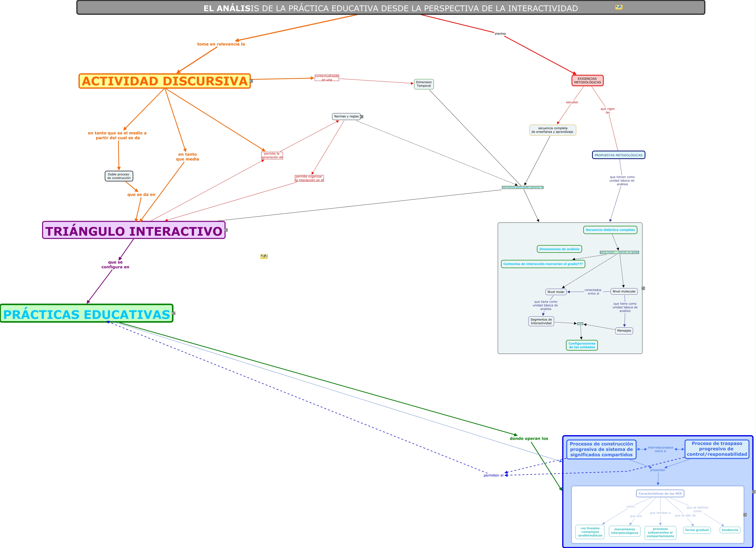Open annotation icon in the title bar
This screenshot has height=548, width=756.
[x=619, y=7]
